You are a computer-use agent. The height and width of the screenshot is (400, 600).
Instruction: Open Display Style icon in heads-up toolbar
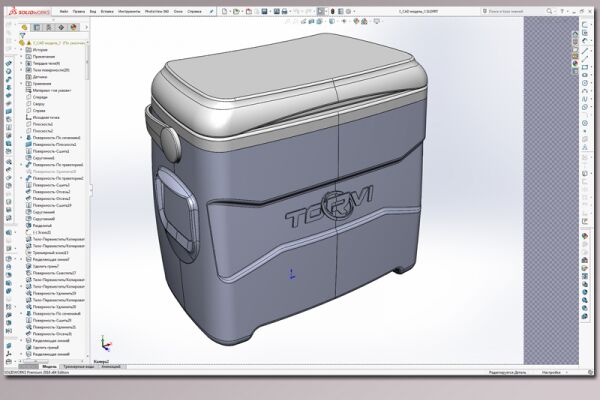point(332,21)
